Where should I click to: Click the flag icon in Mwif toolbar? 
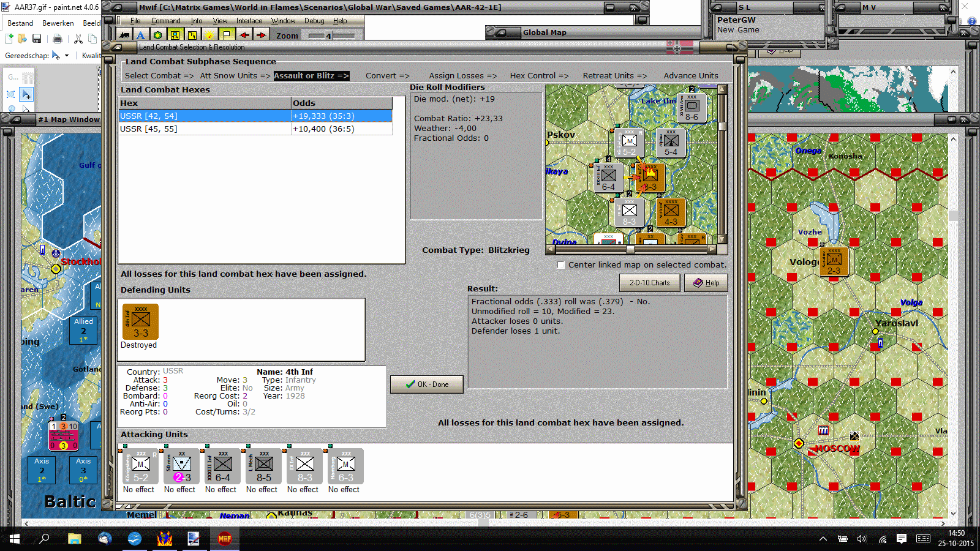[x=227, y=35]
